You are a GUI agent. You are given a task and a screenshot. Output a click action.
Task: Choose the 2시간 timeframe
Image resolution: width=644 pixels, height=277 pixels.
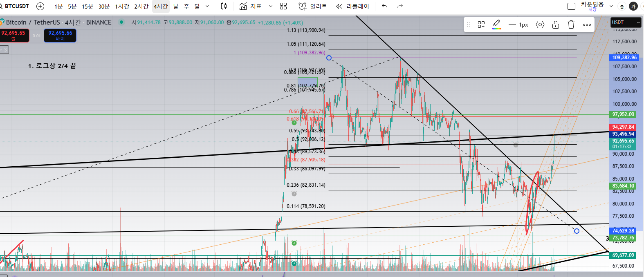pyautogui.click(x=141, y=6)
